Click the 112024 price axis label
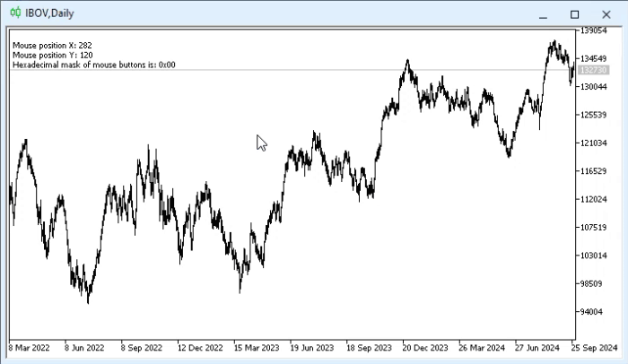Image resolution: width=628 pixels, height=364 pixels. pyautogui.click(x=594, y=199)
